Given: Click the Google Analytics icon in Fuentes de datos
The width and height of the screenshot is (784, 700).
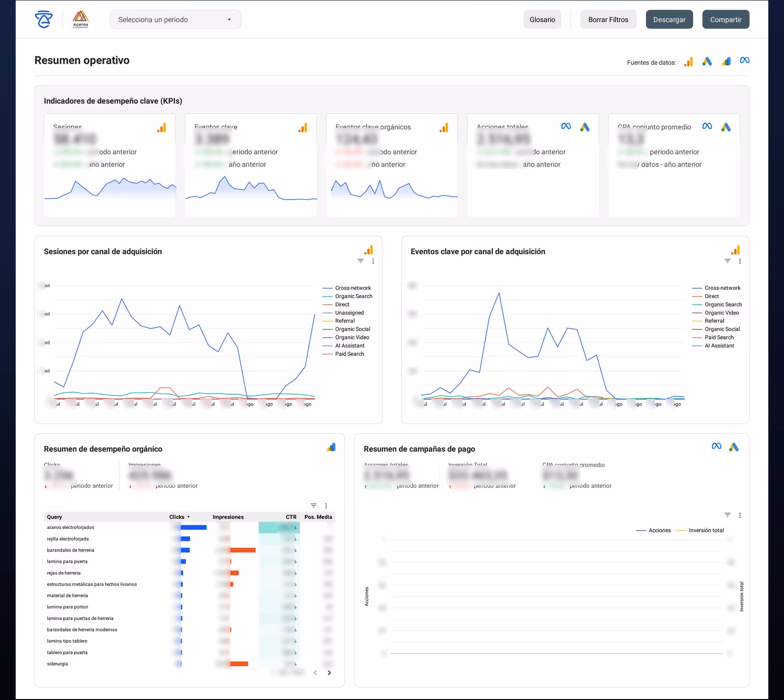Looking at the screenshot, I should pyautogui.click(x=688, y=61).
